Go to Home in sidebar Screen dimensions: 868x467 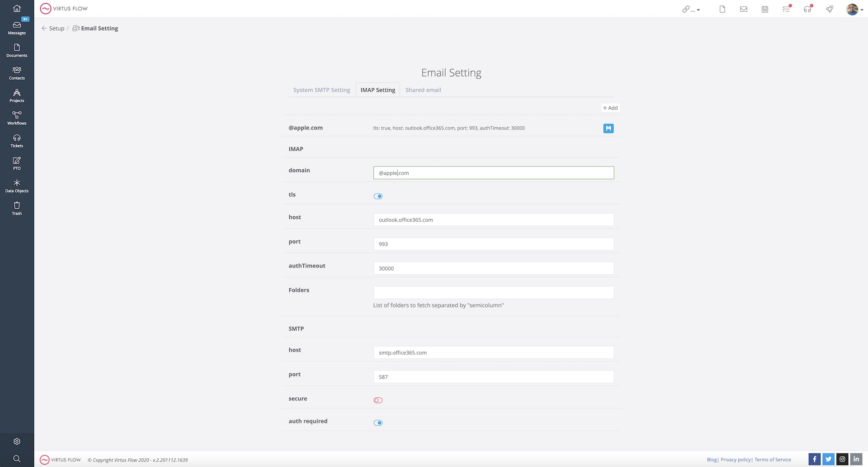click(17, 8)
